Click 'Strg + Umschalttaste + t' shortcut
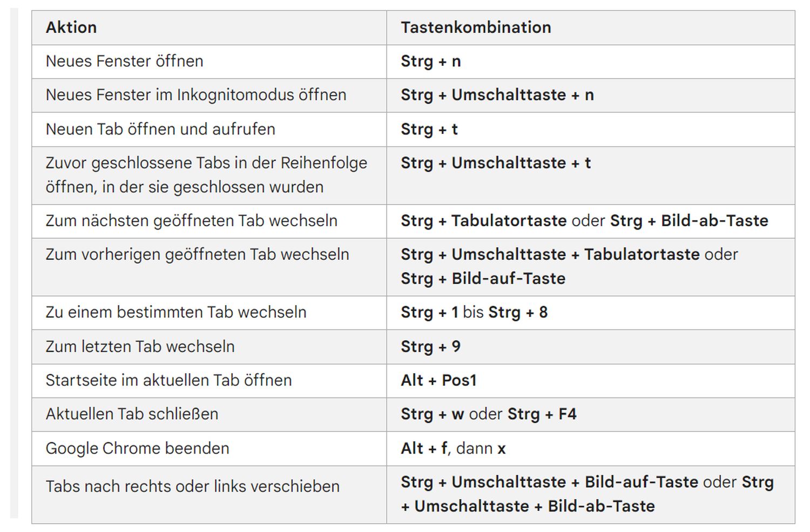The height and width of the screenshot is (532, 810). (495, 163)
